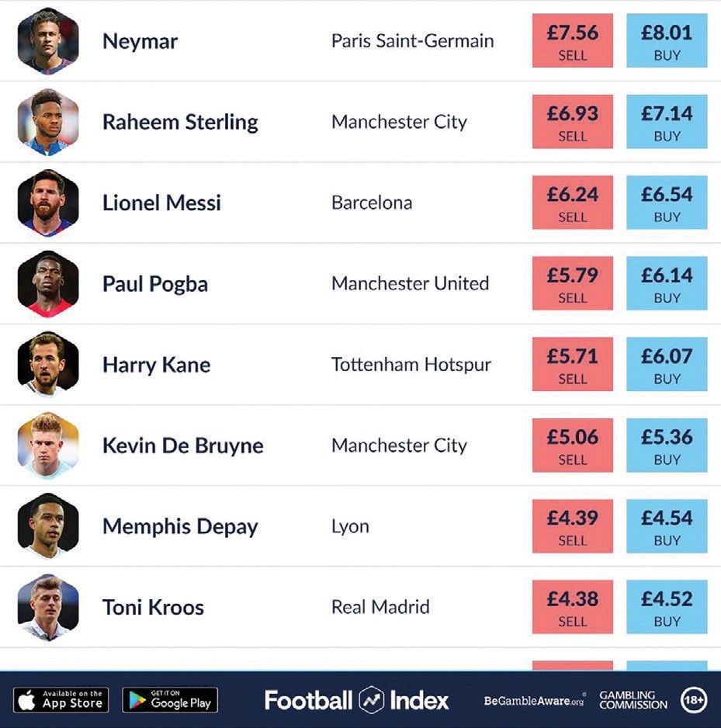
Task: Select Paul Pogba's profile picture
Action: tap(48, 283)
